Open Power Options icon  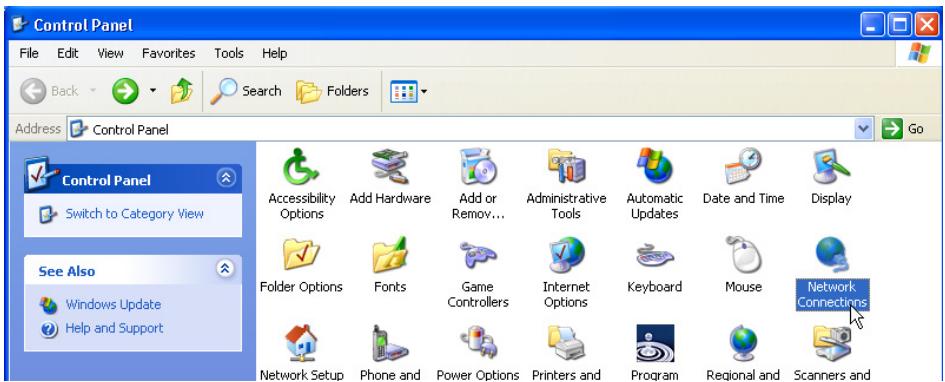pyautogui.click(x=478, y=343)
